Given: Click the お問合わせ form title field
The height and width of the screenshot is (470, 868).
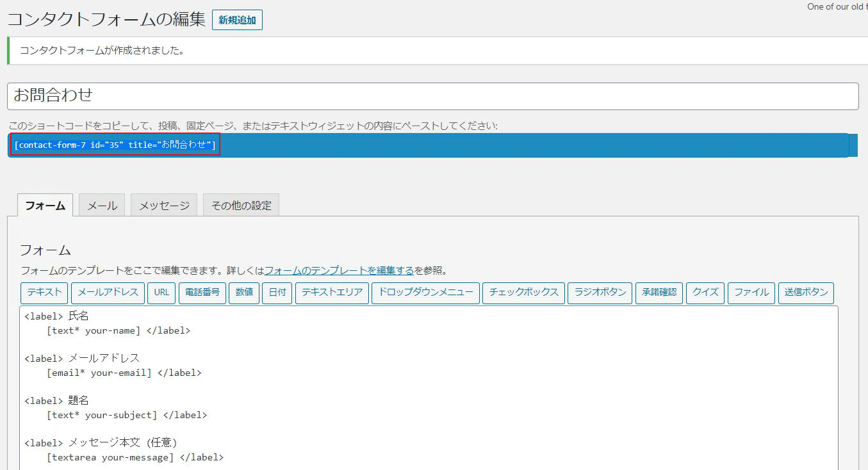Looking at the screenshot, I should click(432, 96).
